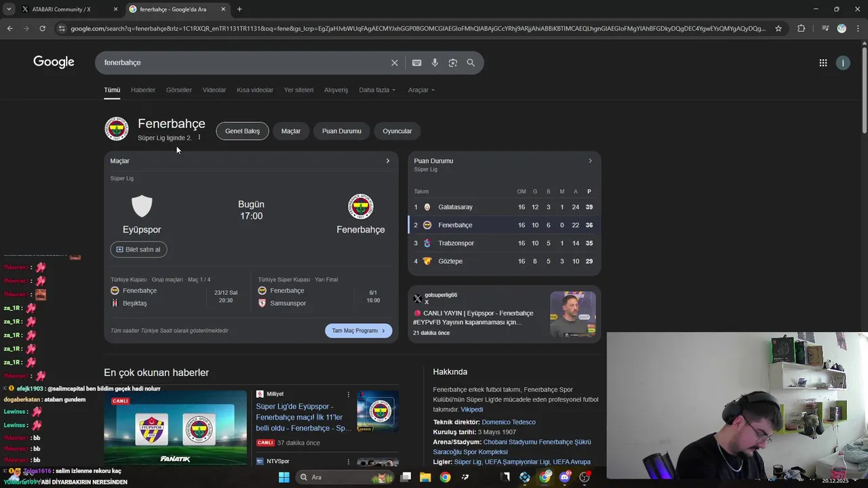Screen dimensions: 868x488
Task: Open the Fanatik live news thumbnail
Action: (176, 428)
